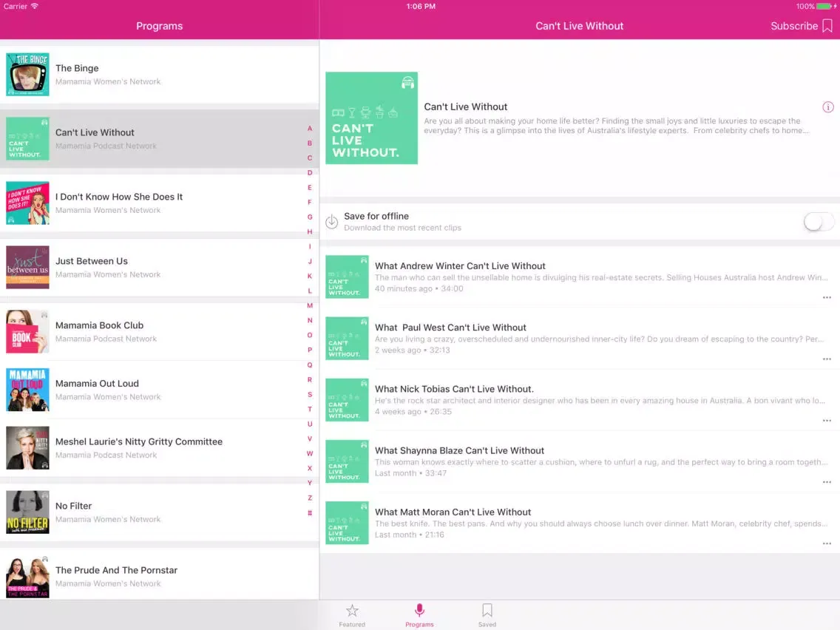Tap No Filter program artwork
Image resolution: width=840 pixels, height=630 pixels.
[27, 512]
